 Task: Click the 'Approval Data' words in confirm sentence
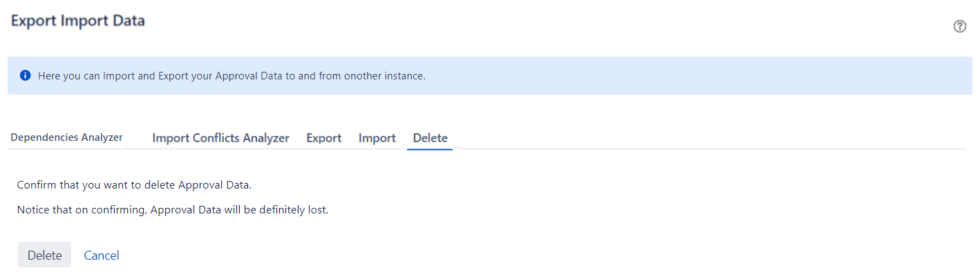tap(214, 186)
